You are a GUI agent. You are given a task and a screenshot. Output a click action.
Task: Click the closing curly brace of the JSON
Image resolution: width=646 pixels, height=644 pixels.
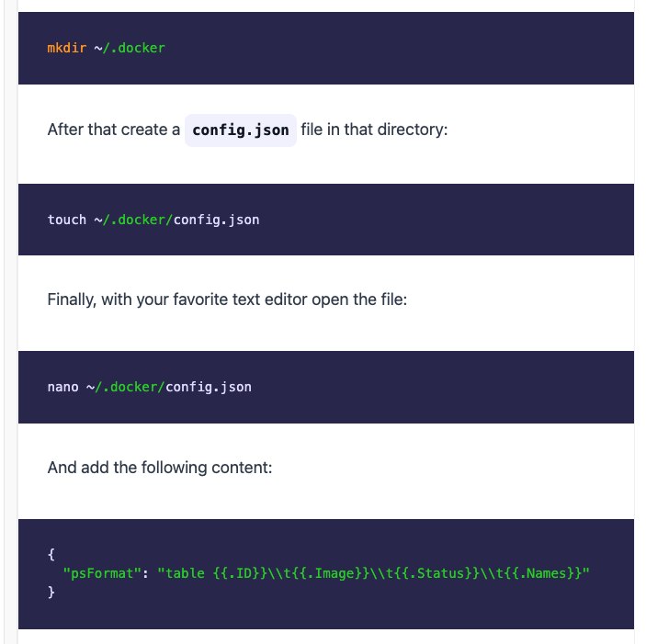tap(51, 593)
